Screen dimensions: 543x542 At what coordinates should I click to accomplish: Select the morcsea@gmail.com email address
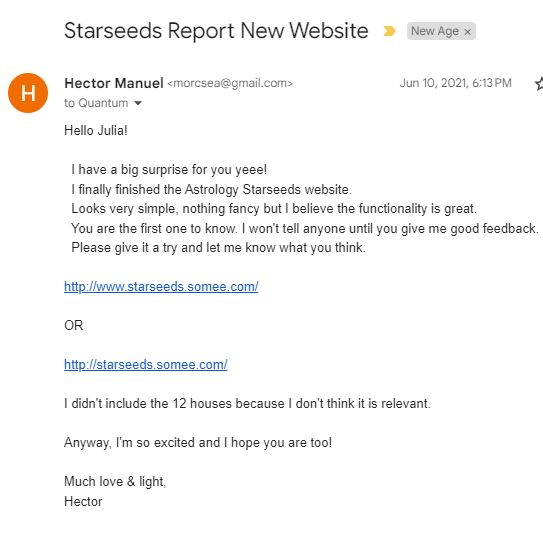coord(230,83)
